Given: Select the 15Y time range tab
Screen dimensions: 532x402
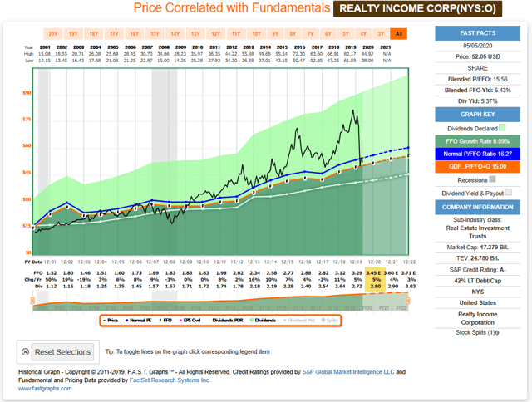Looking at the screenshot, I should 155,34.
